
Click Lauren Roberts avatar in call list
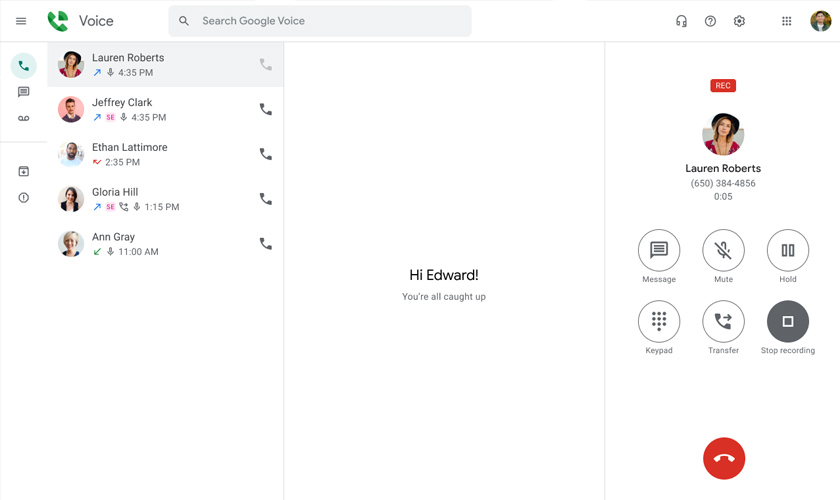click(71, 64)
